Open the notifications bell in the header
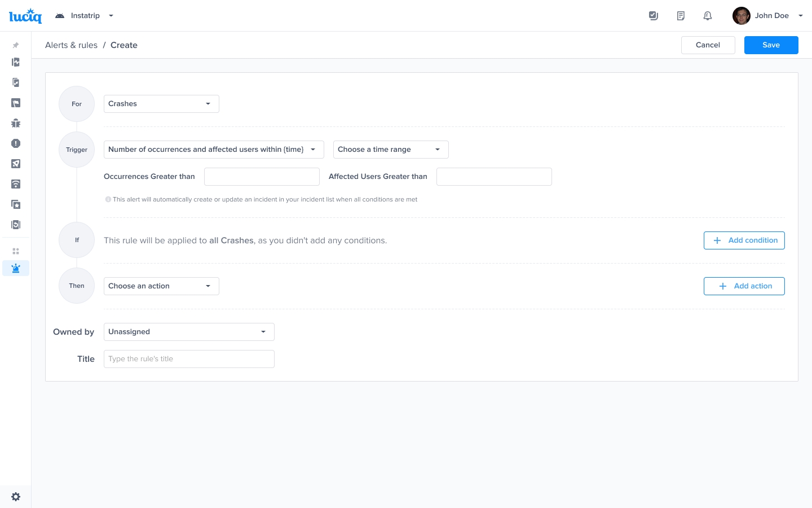 tap(708, 16)
